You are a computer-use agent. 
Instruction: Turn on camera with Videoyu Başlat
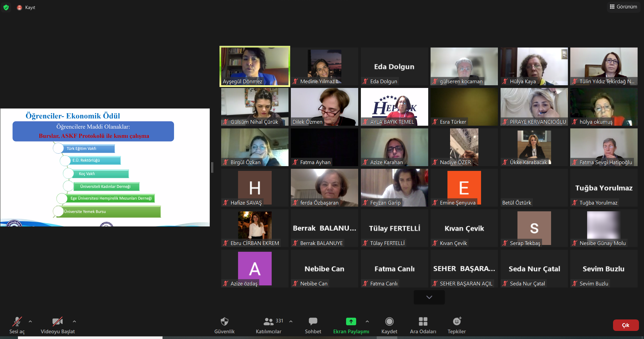click(58, 322)
